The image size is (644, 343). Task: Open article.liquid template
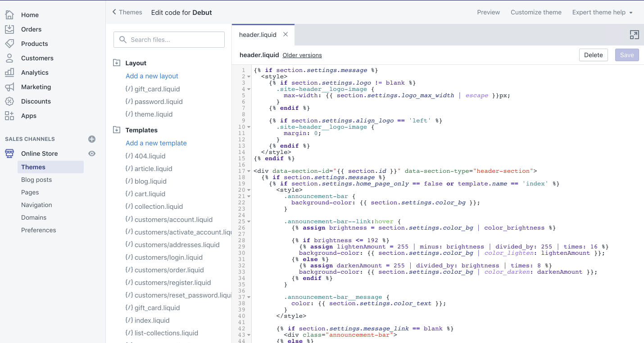coord(154,169)
